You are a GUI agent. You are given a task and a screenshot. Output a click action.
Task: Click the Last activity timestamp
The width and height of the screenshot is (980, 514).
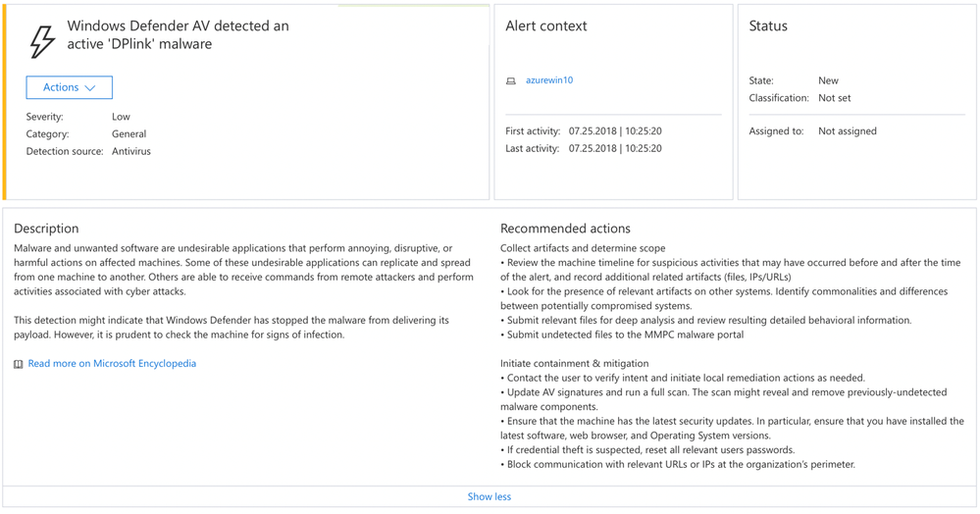(x=615, y=149)
